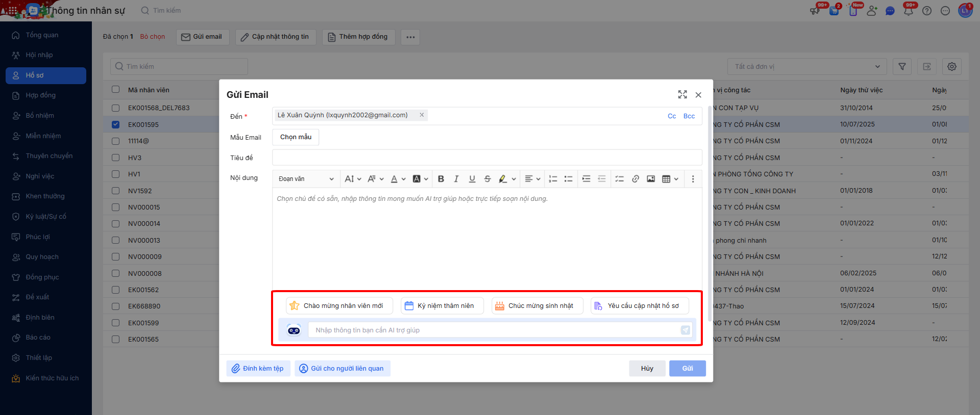The height and width of the screenshot is (415, 980).
Task: Open the megaphone announcements icon
Action: pos(815,11)
